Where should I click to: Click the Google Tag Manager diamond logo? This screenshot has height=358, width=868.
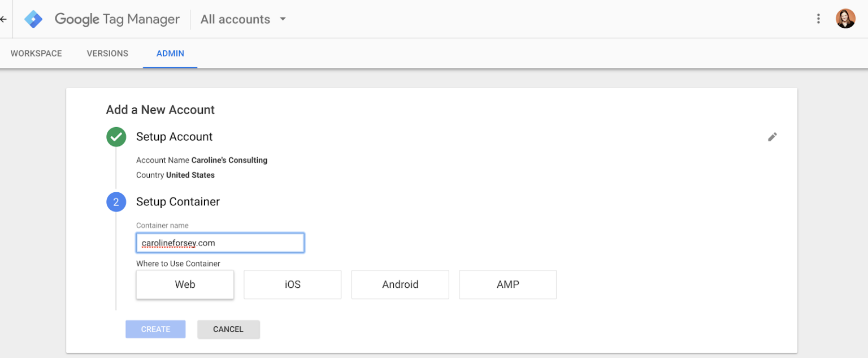(x=33, y=19)
